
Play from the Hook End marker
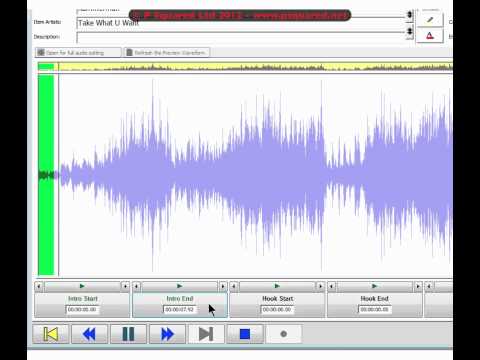[x=375, y=286]
